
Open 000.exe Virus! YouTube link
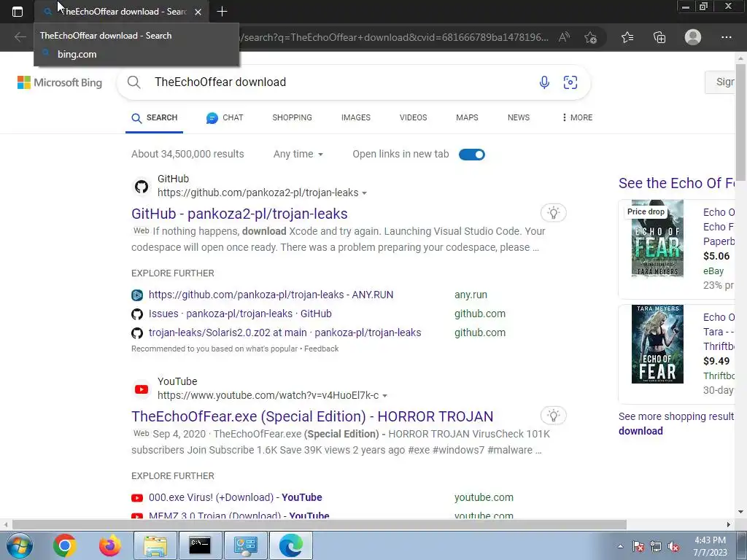point(236,497)
